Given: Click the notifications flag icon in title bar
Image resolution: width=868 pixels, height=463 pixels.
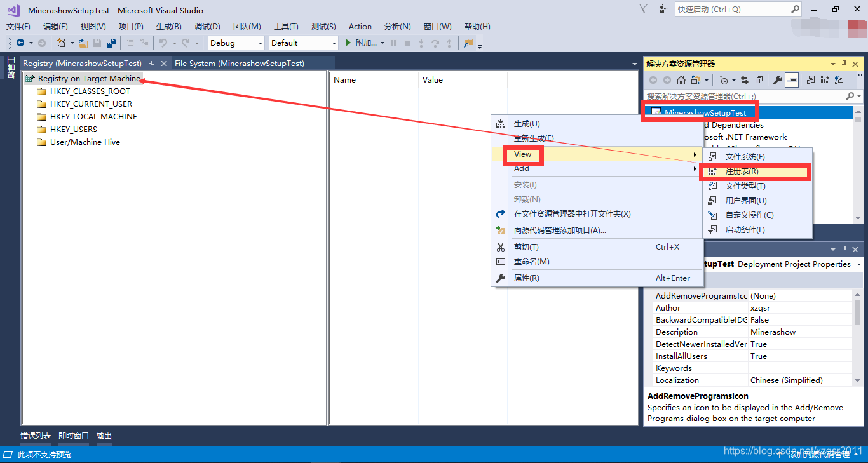Looking at the screenshot, I should 644,9.
